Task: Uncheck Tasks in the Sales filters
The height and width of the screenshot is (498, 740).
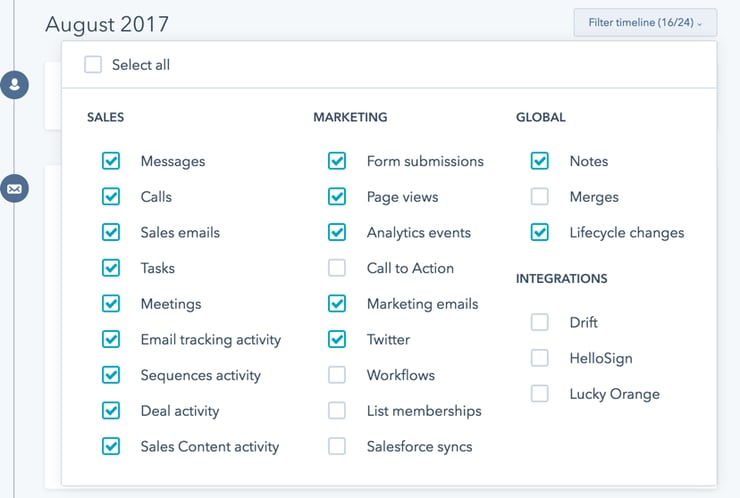Action: click(x=111, y=268)
